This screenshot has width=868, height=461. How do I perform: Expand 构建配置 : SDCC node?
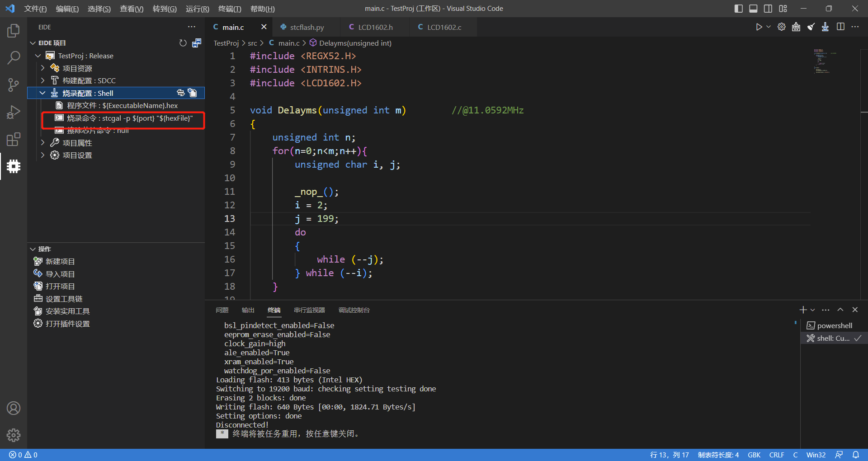click(x=43, y=80)
